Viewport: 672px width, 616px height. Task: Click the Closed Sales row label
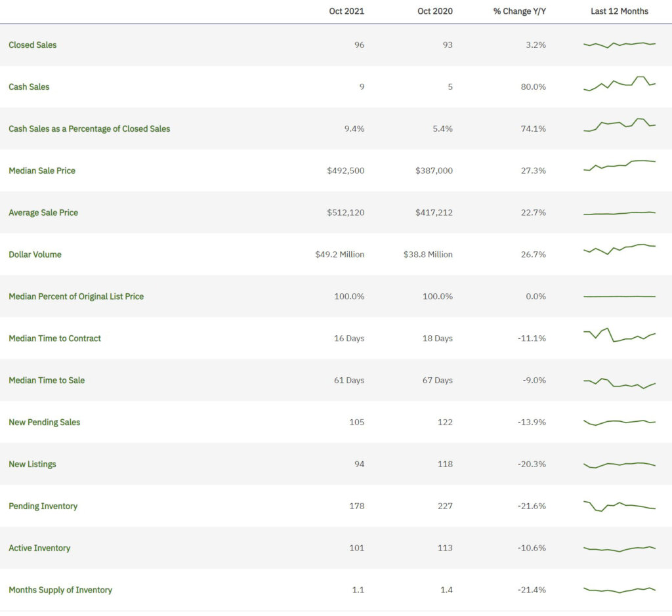[32, 45]
